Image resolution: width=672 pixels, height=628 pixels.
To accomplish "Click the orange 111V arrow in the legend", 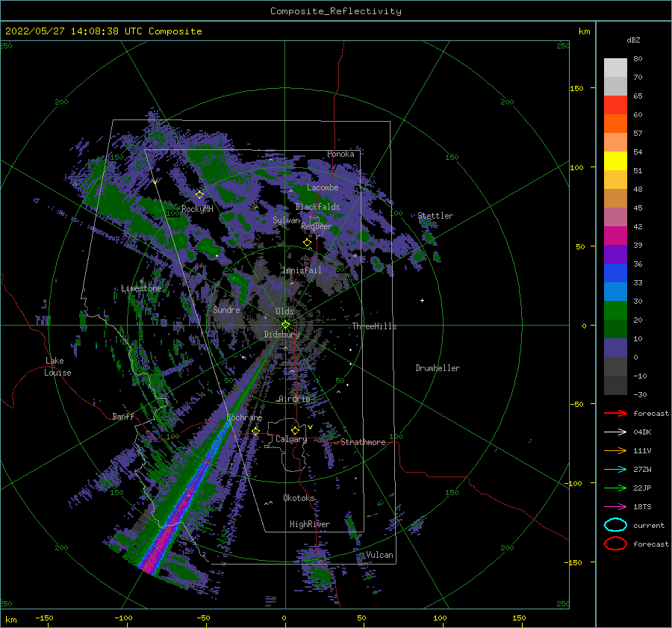I will coord(615,450).
